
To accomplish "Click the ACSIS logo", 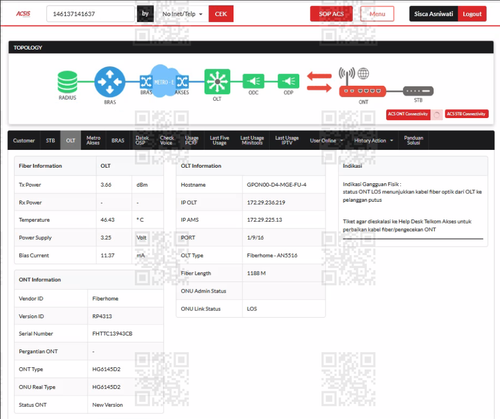I will [x=23, y=14].
